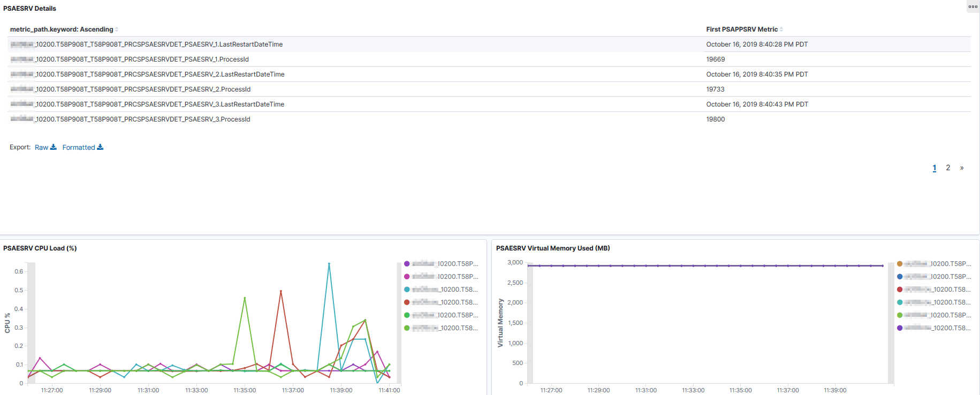Image resolution: width=980 pixels, height=395 pixels.
Task: Toggle the bottom green CPU Load legend entry
Action: point(441,328)
